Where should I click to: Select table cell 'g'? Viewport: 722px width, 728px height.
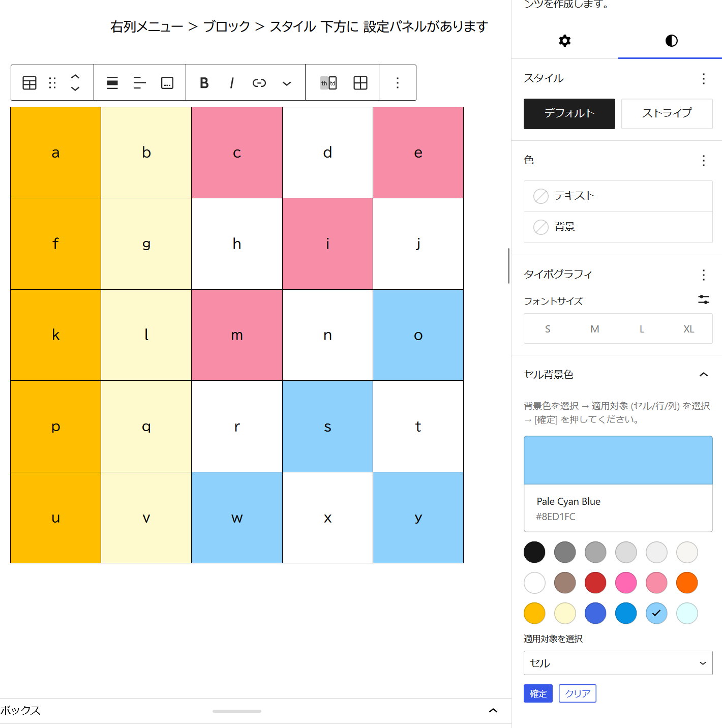[146, 244]
